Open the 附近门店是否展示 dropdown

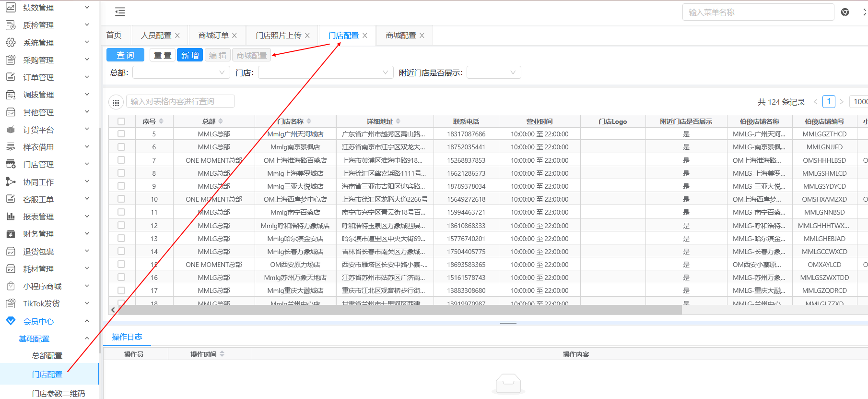(493, 73)
